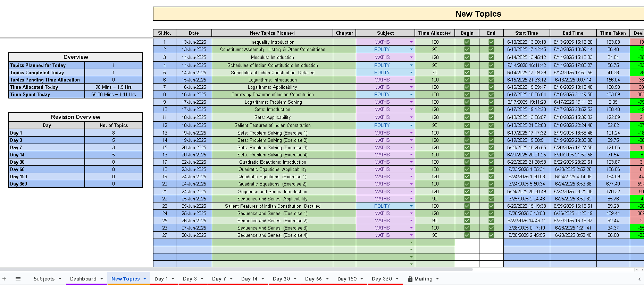Viewport: 644px width, 285px height.
Task: Open subject dropdown for Schedules of Indian Constitution: Detailed
Action: click(x=411, y=72)
